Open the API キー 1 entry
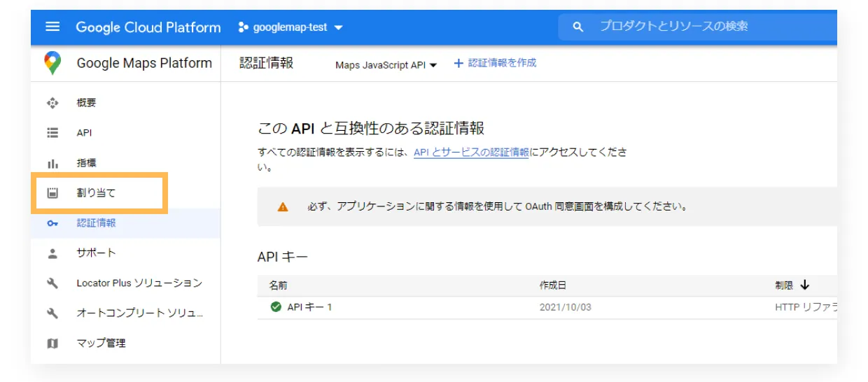The image size is (868, 382). click(309, 307)
